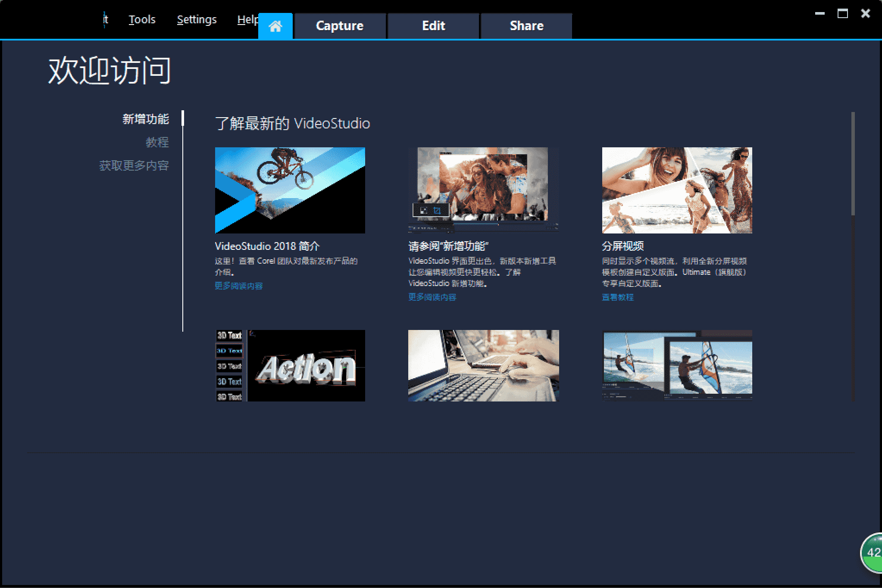This screenshot has height=588, width=882.
Task: Open 获取更多内容 section
Action: [134, 165]
